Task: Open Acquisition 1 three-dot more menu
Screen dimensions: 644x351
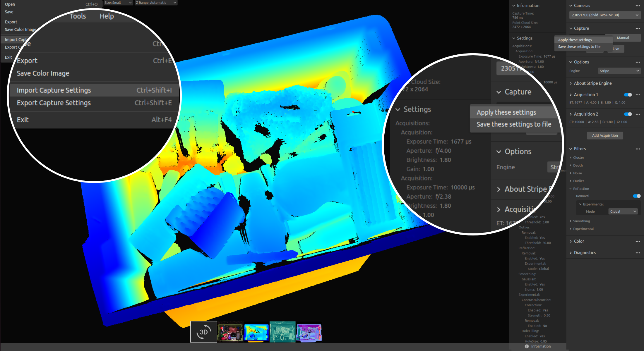Action: (x=638, y=95)
